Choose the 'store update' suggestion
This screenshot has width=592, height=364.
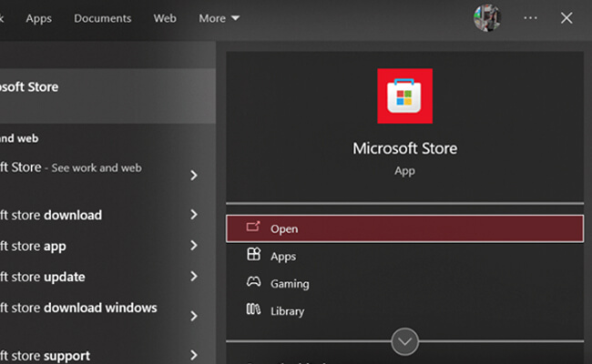coord(42,277)
